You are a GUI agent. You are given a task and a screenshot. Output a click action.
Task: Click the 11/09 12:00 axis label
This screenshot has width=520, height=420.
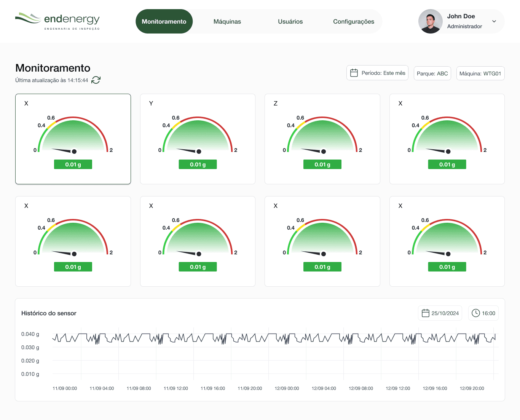tap(176, 388)
